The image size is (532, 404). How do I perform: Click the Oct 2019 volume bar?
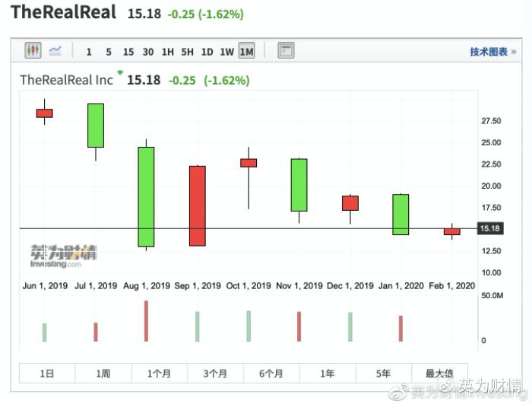coord(249,326)
